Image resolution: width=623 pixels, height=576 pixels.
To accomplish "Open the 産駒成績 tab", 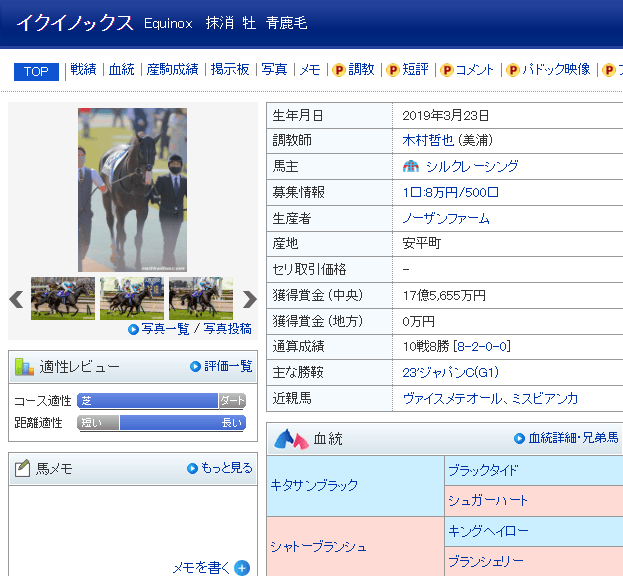I will pyautogui.click(x=172, y=70).
